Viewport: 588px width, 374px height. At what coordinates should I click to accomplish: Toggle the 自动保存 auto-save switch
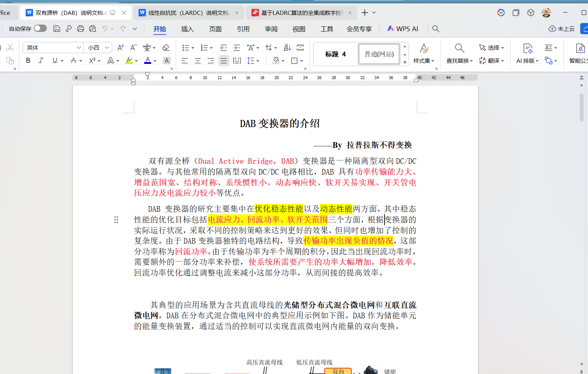tap(40, 29)
